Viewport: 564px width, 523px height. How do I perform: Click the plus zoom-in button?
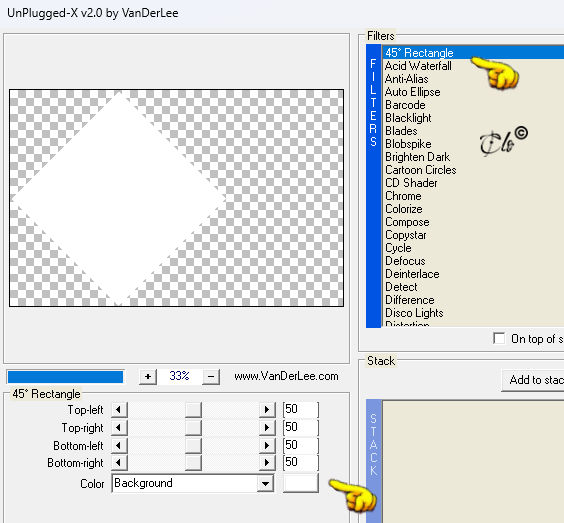click(147, 377)
